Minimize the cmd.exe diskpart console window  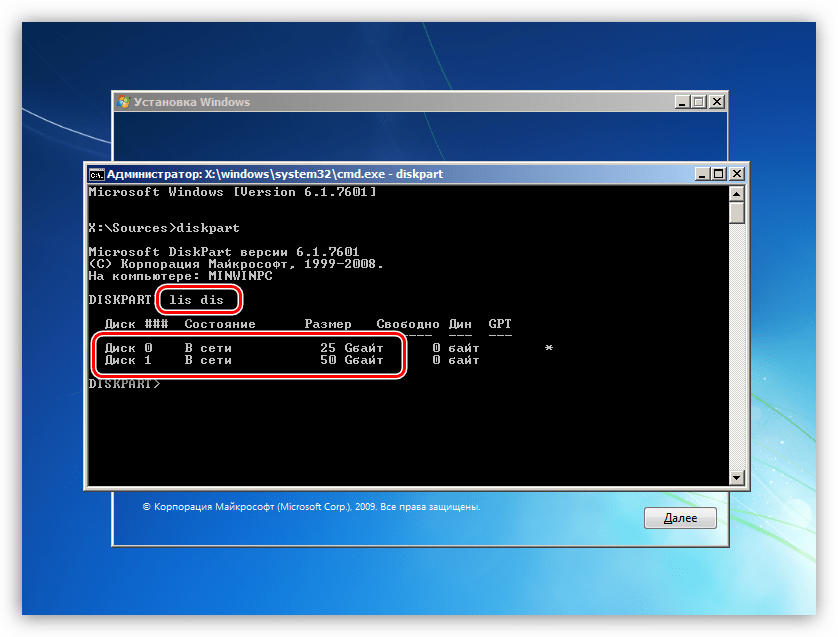click(703, 174)
